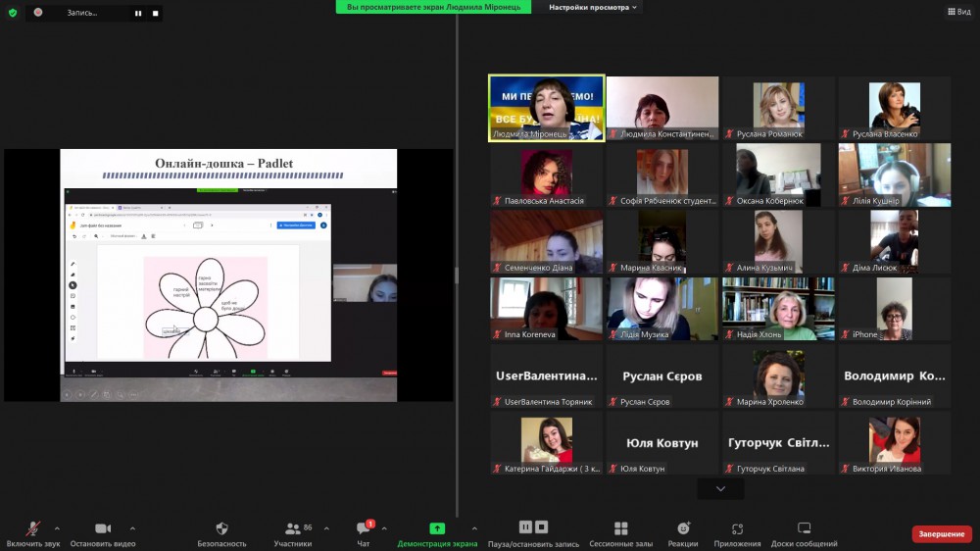Expand screen share options arrow
Image resolution: width=980 pixels, height=551 pixels.
tap(474, 527)
